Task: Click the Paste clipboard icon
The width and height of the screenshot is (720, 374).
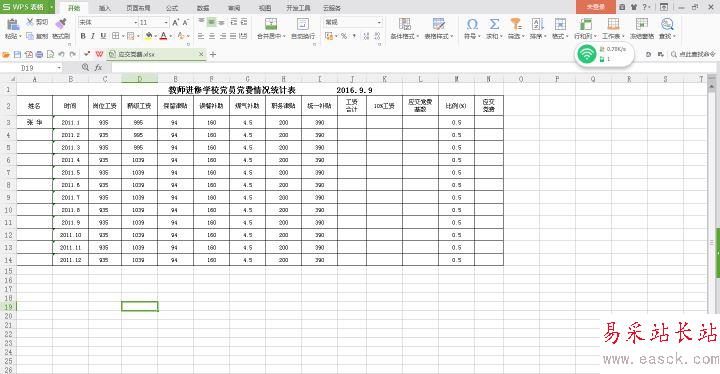Action: pyautogui.click(x=12, y=25)
